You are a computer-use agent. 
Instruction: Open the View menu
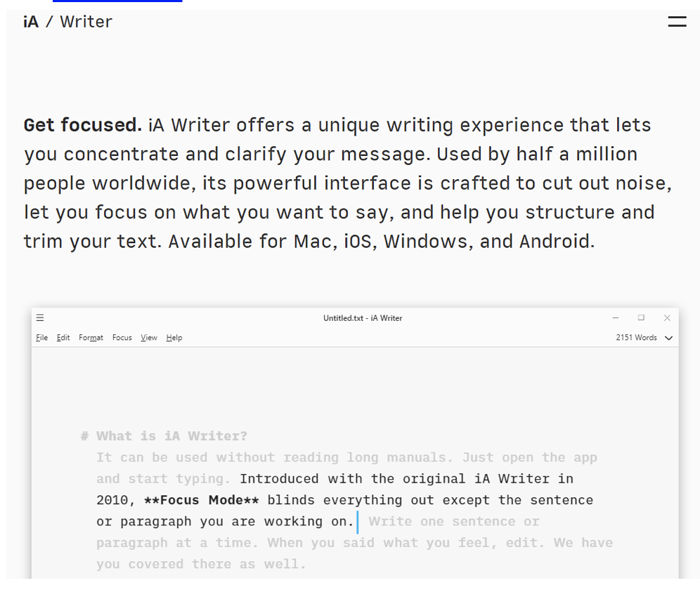(x=149, y=338)
